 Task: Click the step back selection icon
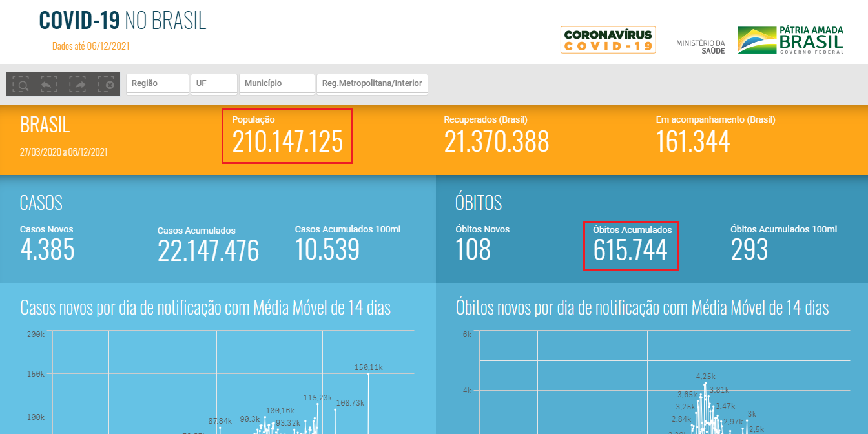click(49, 85)
